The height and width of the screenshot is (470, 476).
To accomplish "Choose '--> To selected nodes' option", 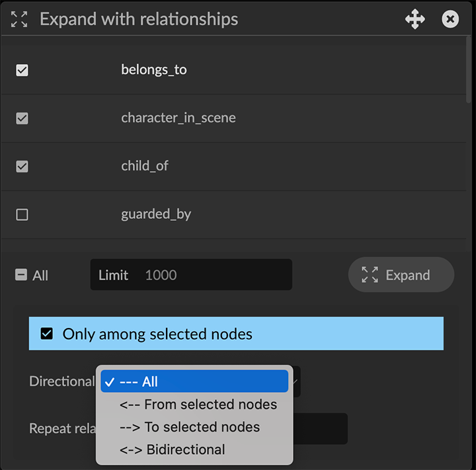I will coord(189,427).
